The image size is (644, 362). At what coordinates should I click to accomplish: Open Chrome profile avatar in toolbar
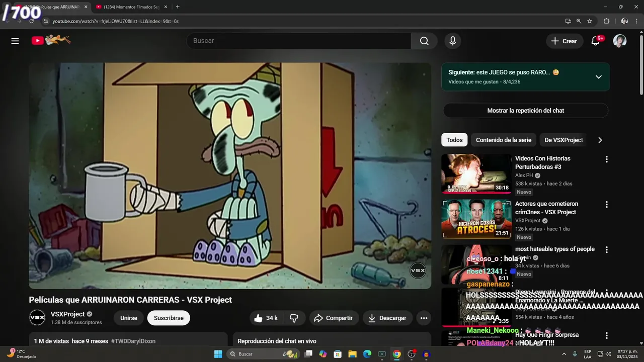pyautogui.click(x=624, y=21)
